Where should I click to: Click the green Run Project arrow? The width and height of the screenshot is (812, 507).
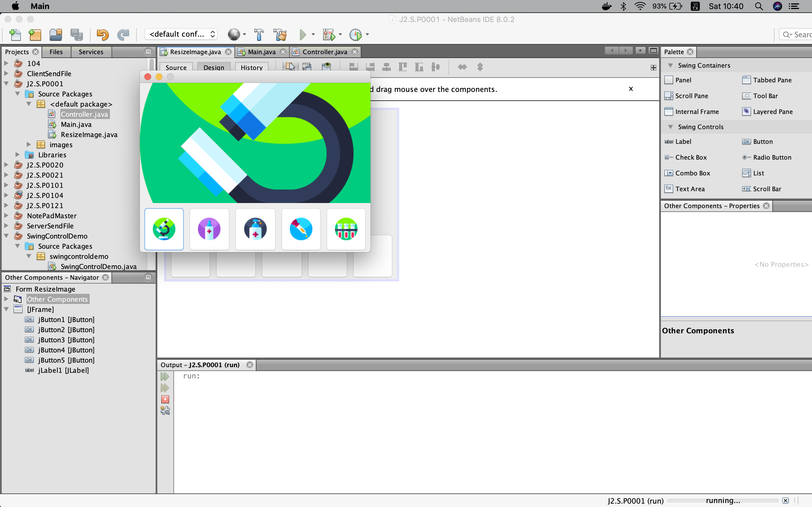pos(303,34)
